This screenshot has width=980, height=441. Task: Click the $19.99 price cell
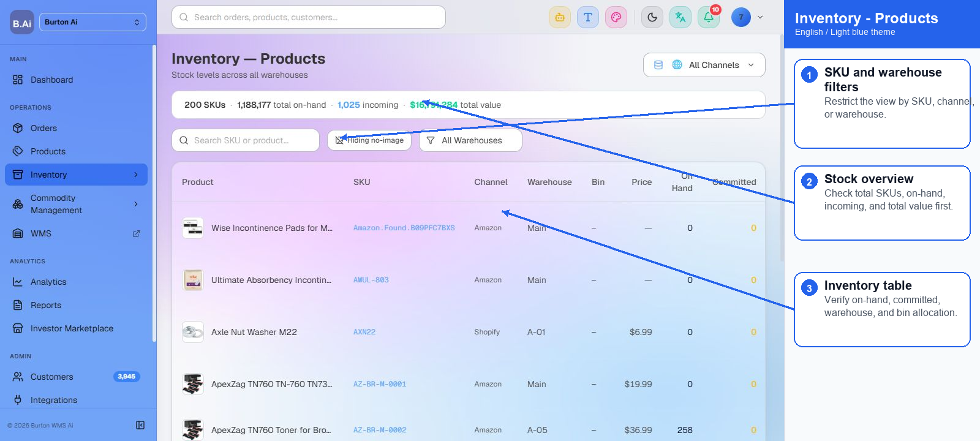click(x=638, y=384)
